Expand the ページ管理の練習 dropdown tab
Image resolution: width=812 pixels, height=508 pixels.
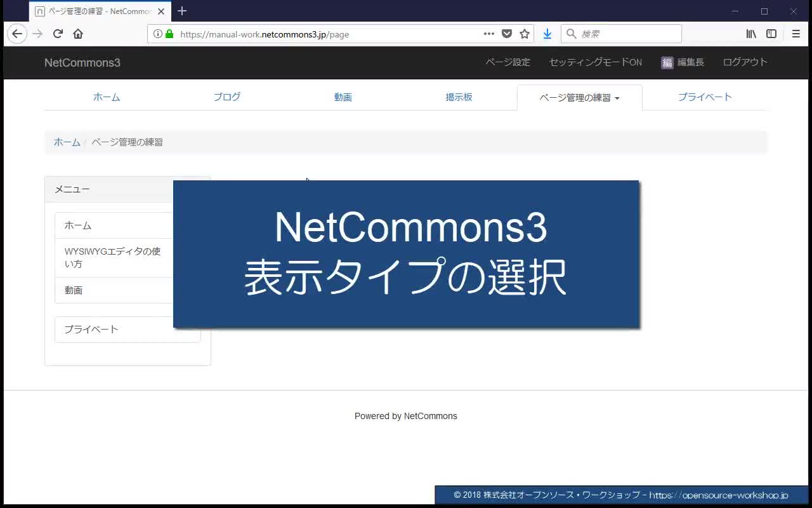click(580, 98)
